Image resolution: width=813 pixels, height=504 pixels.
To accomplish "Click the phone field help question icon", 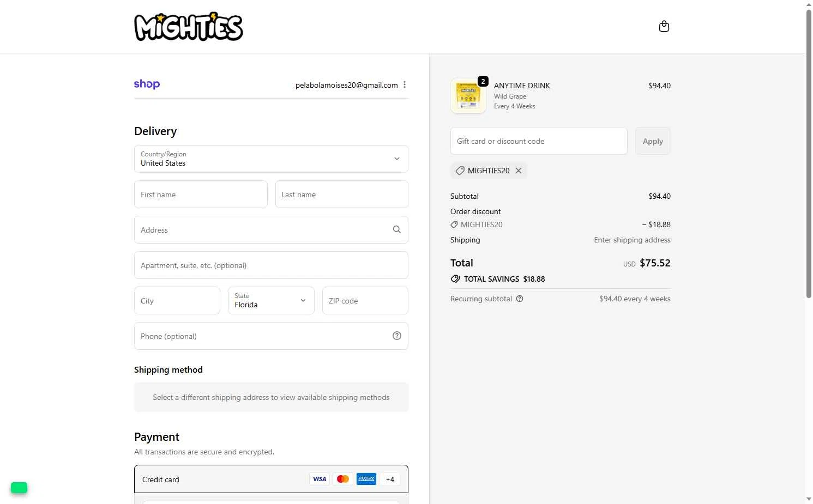I will coord(397,336).
